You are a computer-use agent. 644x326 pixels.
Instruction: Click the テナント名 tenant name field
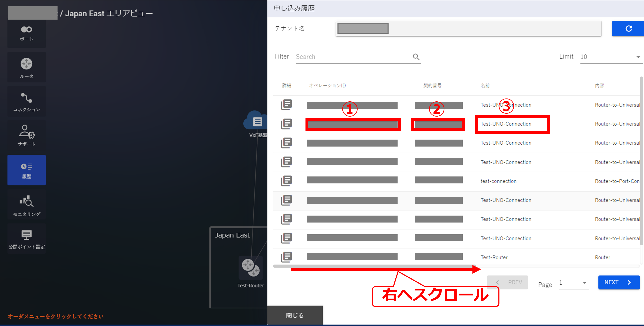pyautogui.click(x=468, y=29)
